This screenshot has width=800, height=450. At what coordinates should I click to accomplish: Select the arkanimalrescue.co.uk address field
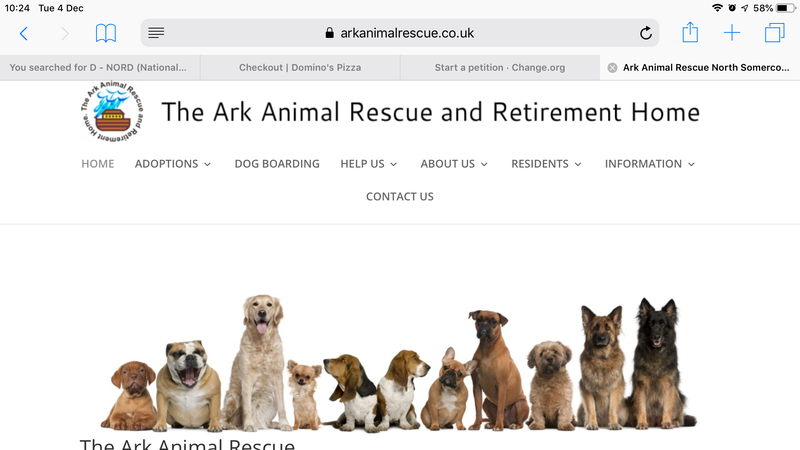tap(399, 33)
